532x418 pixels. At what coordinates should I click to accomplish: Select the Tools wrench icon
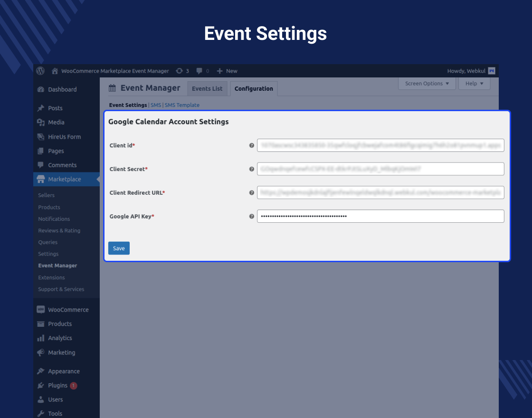click(x=42, y=413)
